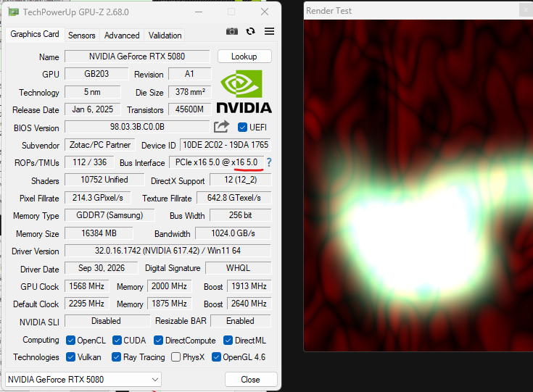Click the Subvendor value Zotac/PC Partner
The height and width of the screenshot is (392, 533).
[100, 145]
